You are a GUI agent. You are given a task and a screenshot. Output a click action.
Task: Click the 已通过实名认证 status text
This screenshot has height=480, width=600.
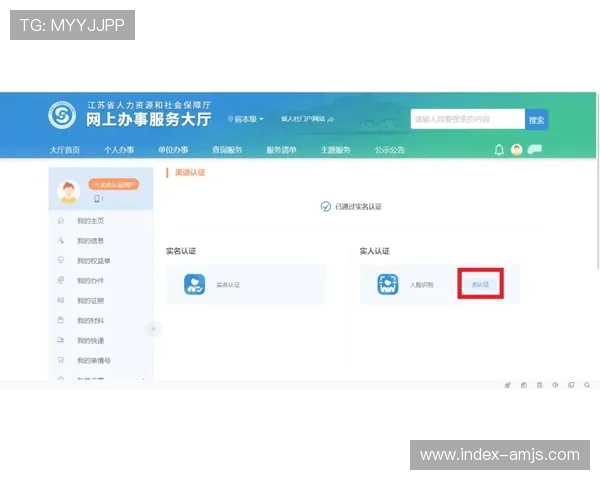(x=359, y=207)
